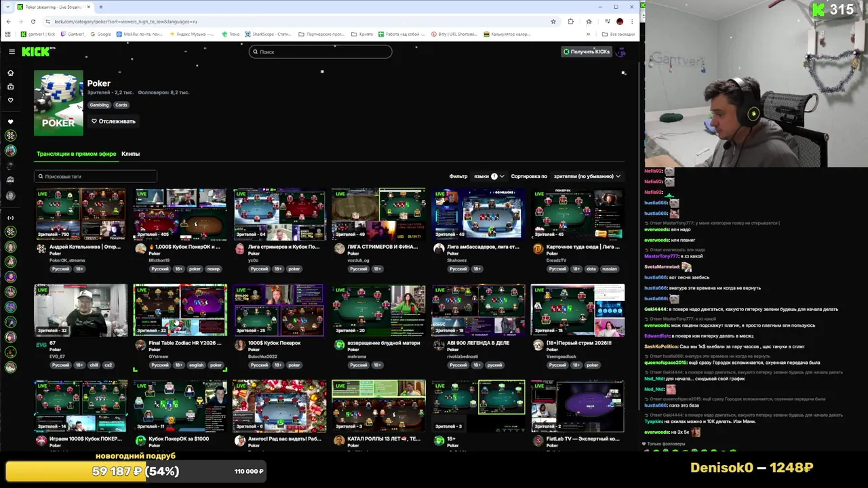The image size is (868, 488).
Task: Open stream thumbnail with Зрителей - 405
Action: [180, 214]
